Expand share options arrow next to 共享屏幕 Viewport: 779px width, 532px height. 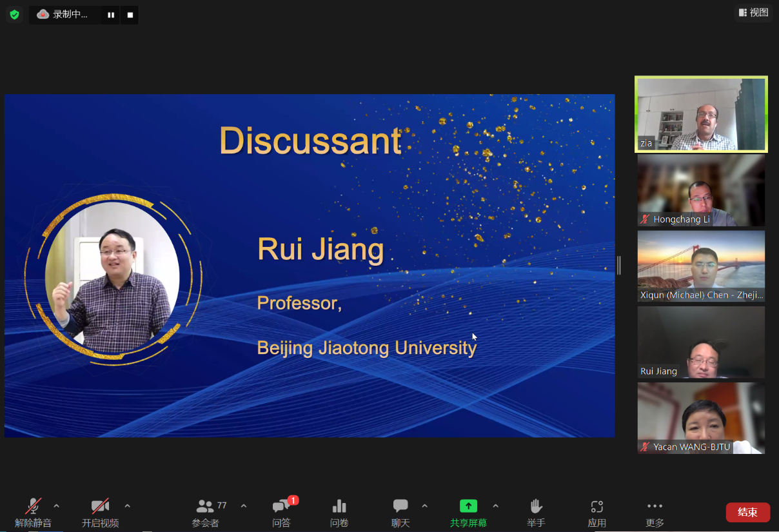[x=495, y=506]
